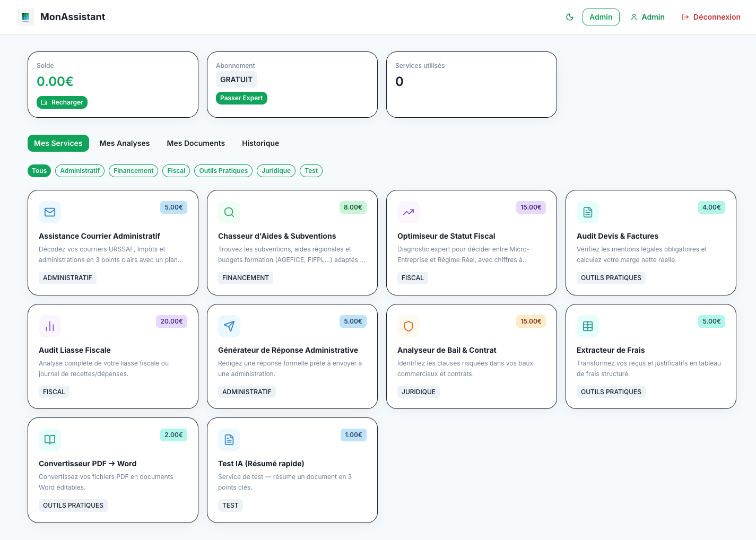Viewport: 756px width, 540px height.
Task: Open the Historique tab
Action: (260, 143)
